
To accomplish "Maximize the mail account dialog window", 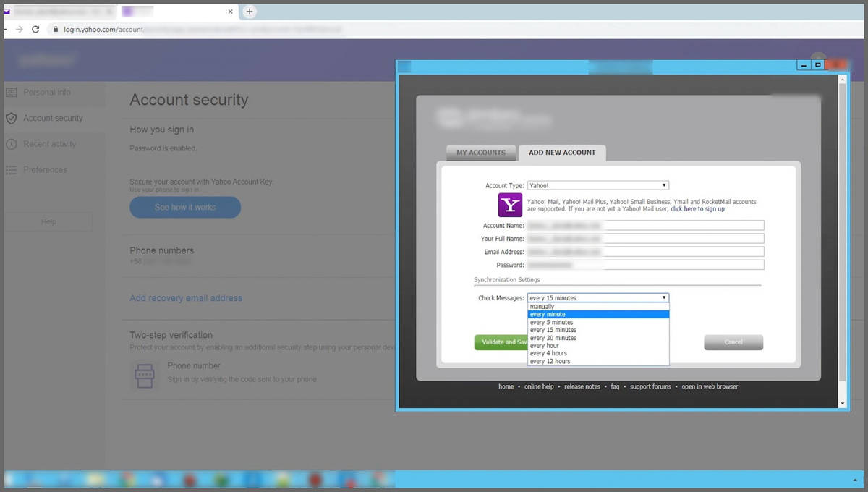I will (818, 65).
